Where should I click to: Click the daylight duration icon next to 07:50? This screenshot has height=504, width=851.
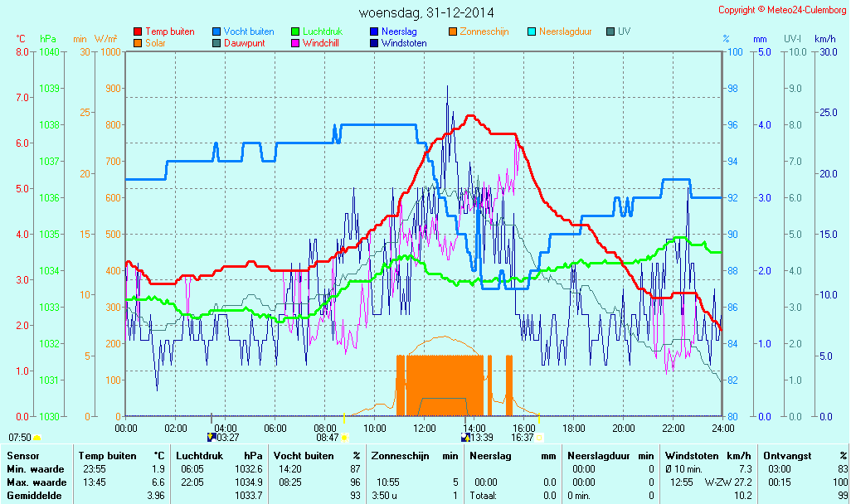36,437
